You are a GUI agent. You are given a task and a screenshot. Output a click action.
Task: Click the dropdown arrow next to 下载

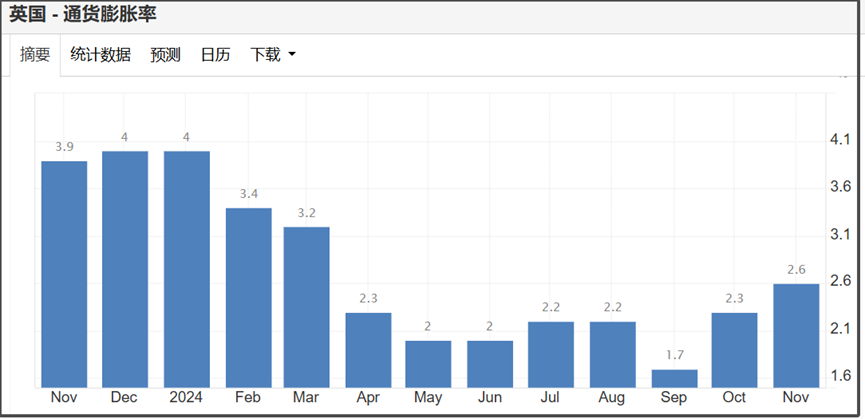[x=292, y=55]
